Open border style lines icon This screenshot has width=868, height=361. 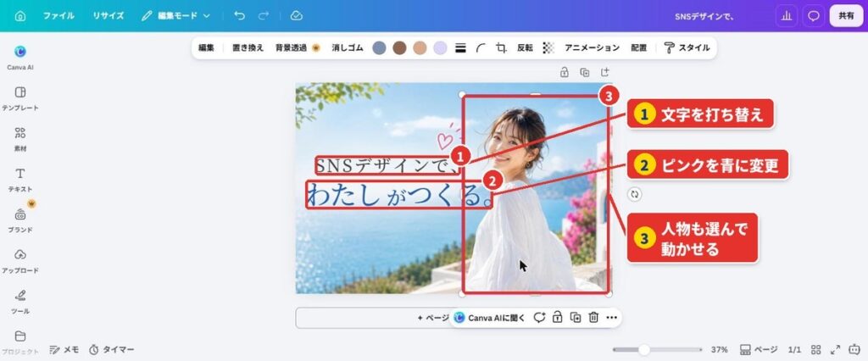pos(460,48)
